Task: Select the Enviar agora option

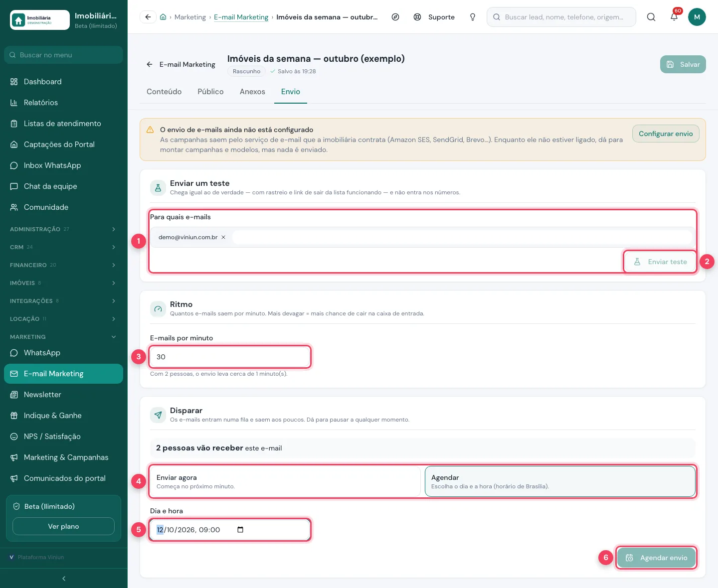Action: [285, 481]
